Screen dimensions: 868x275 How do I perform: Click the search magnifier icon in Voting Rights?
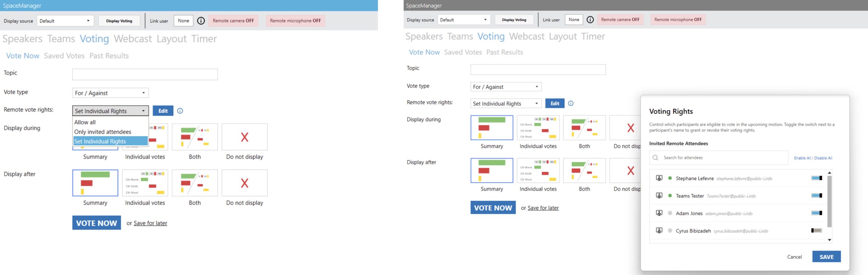click(x=655, y=158)
